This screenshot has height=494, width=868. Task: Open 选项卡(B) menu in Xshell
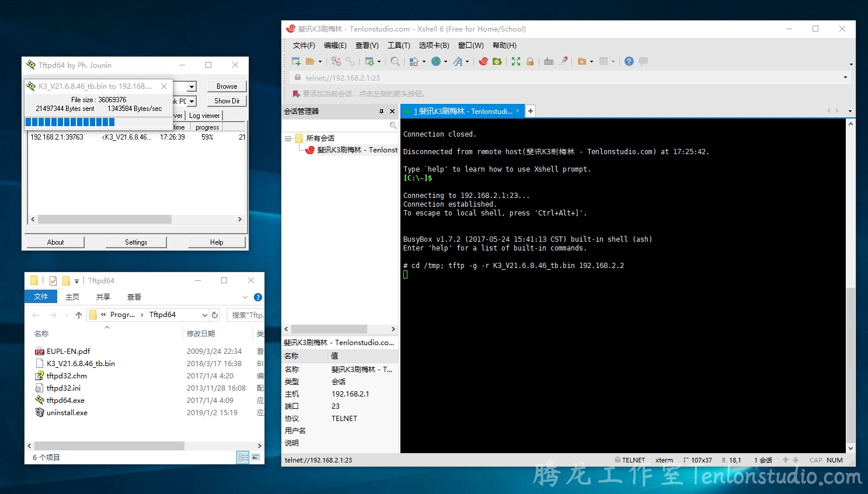click(434, 46)
